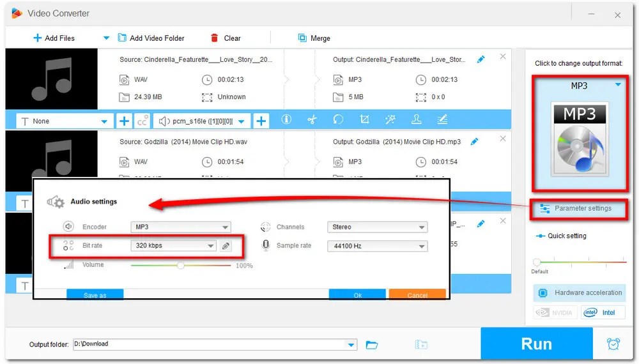Image resolution: width=639 pixels, height=364 pixels.
Task: Toggle Hardware acceleration
Action: pyautogui.click(x=580, y=292)
